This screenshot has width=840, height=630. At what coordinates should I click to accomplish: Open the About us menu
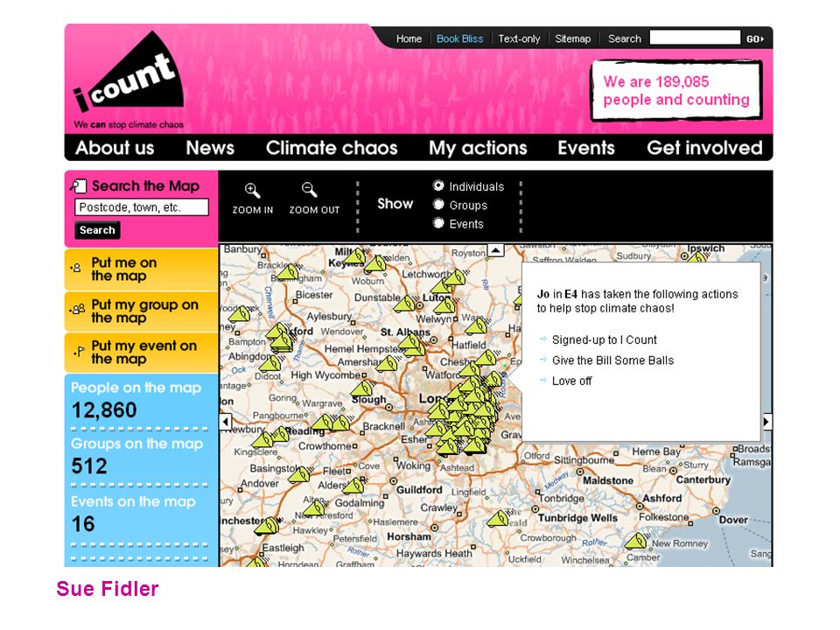(115, 148)
